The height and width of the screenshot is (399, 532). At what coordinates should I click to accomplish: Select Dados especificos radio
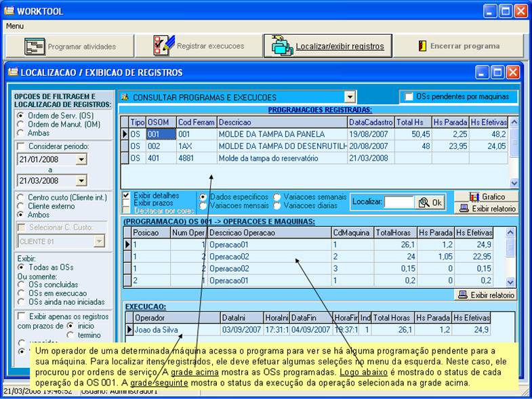[x=203, y=196]
